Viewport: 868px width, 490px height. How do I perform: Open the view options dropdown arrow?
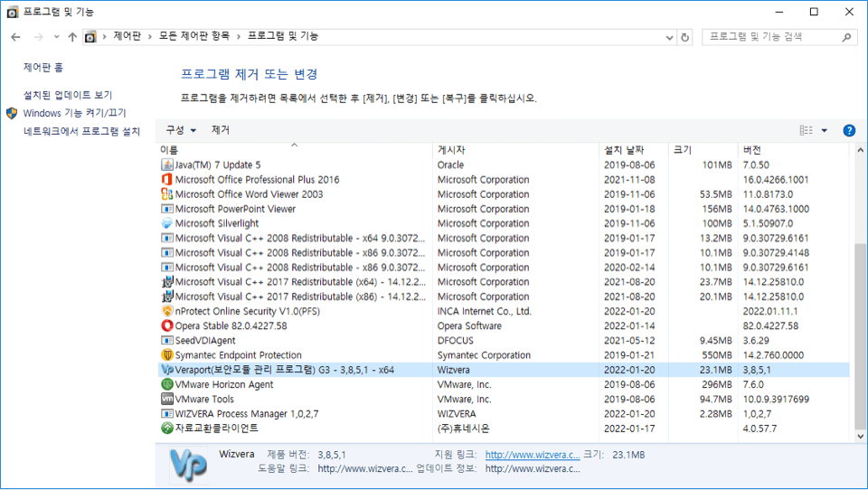824,130
